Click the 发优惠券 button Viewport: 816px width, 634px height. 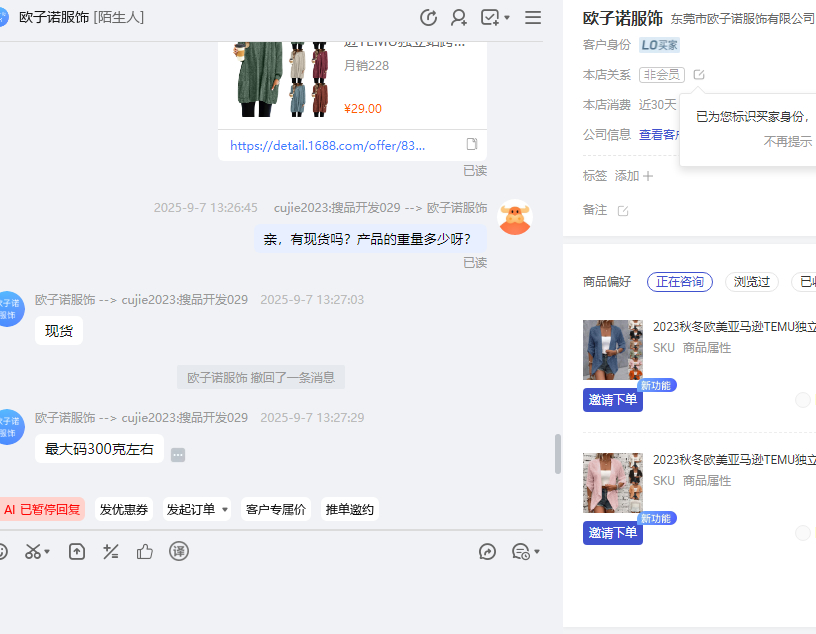pyautogui.click(x=124, y=509)
